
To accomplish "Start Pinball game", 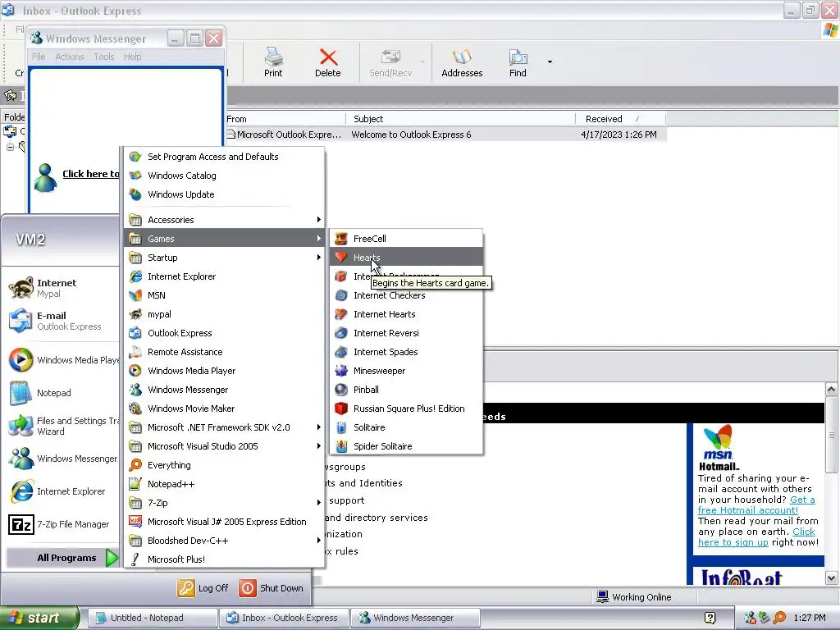I will pyautogui.click(x=406, y=390).
